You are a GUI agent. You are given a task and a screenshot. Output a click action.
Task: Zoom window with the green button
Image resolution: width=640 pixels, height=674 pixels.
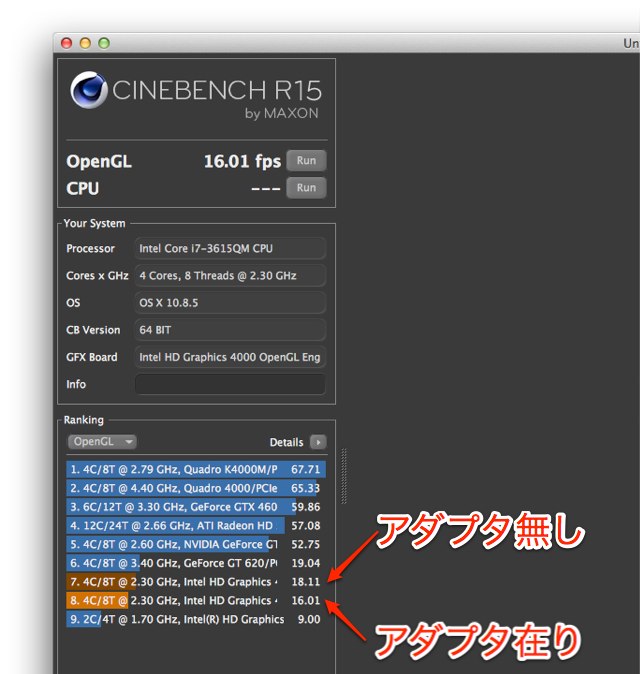tap(104, 43)
